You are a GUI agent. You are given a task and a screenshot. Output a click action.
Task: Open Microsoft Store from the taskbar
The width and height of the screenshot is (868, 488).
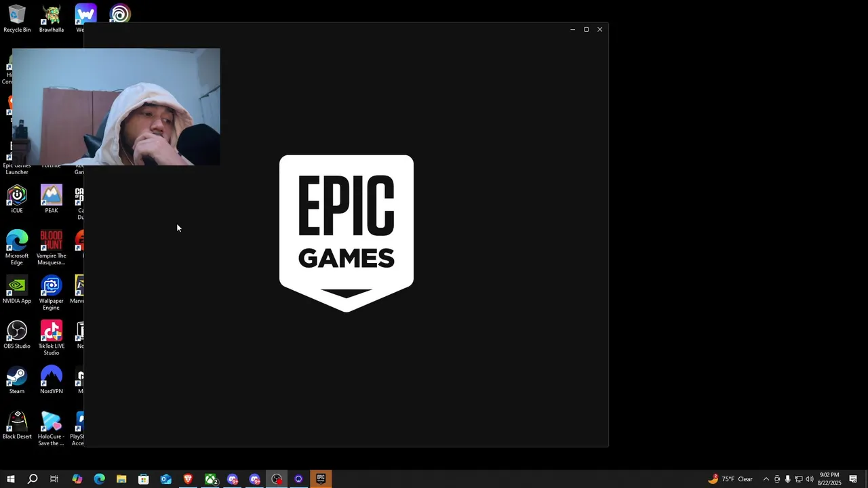point(144,479)
